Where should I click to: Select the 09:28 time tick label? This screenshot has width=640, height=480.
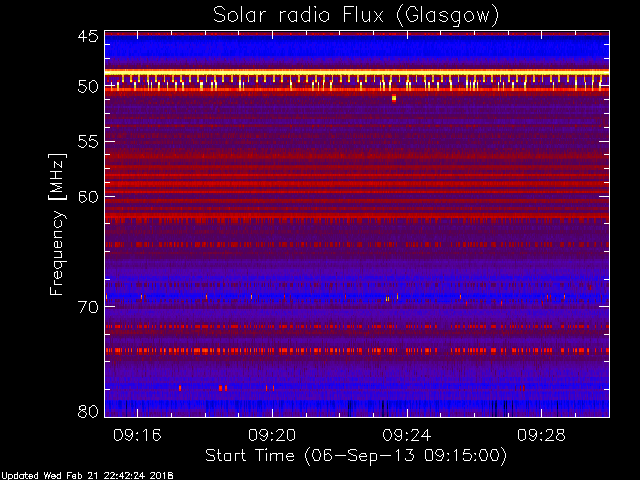[x=541, y=435]
